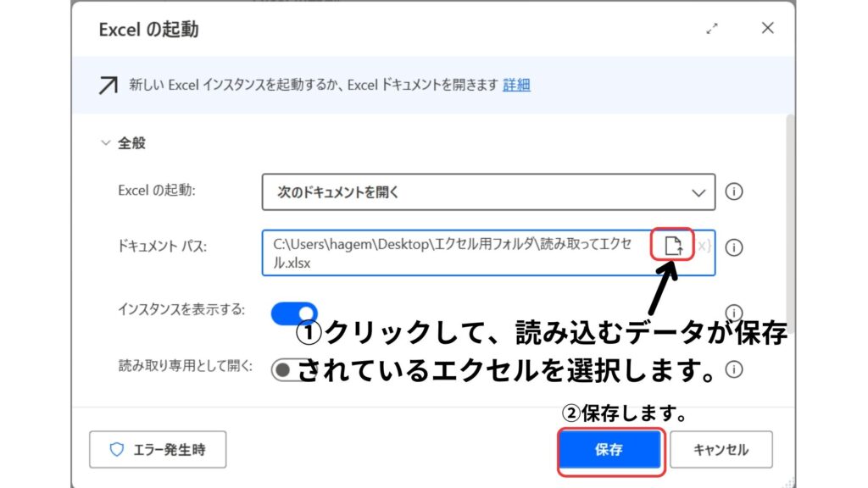Image resolution: width=868 pixels, height=488 pixels.
Task: Expand the dialog with the resize arrows icon
Action: tap(712, 29)
